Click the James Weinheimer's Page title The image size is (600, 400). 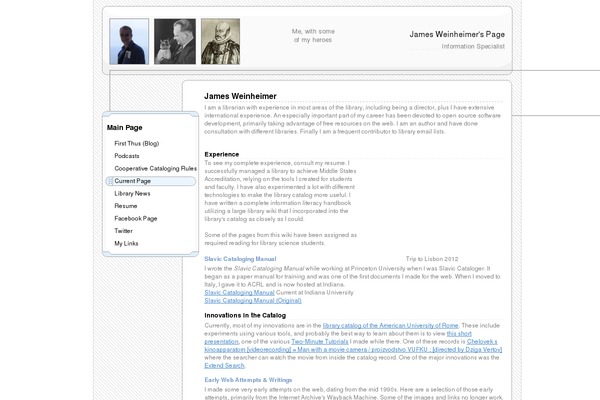pos(457,34)
